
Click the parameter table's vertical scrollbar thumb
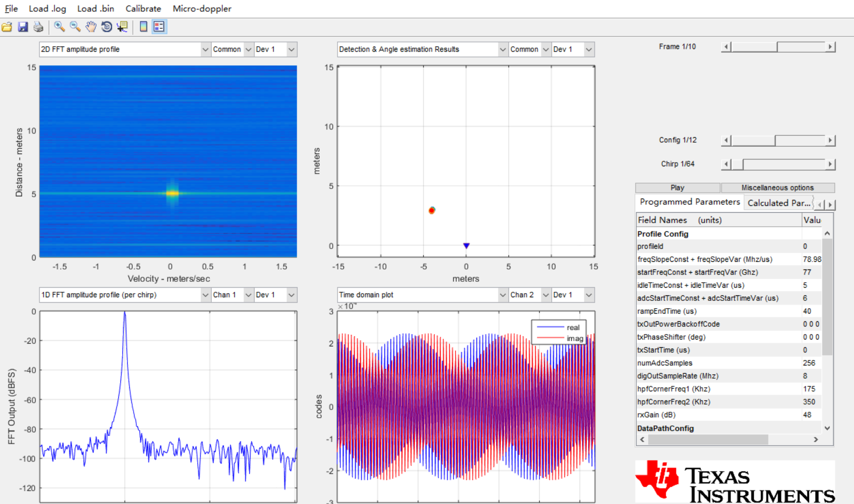(827, 297)
